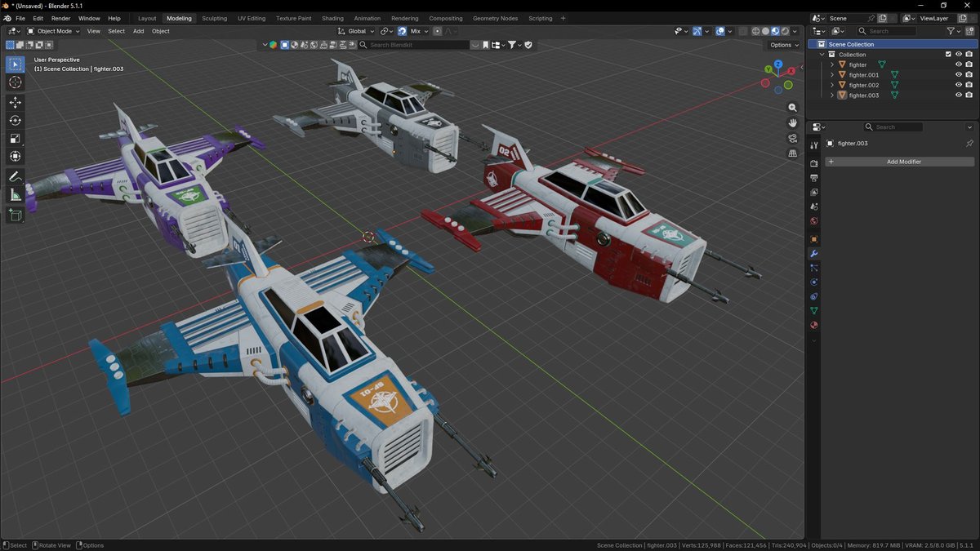The image size is (980, 551).
Task: Disable fighter in renders via camera icon
Action: pos(969,64)
